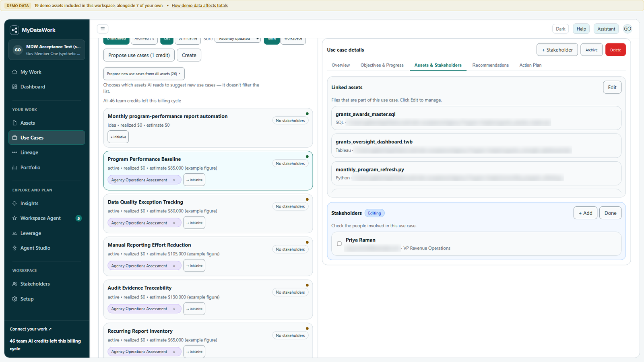Open Setup gear icon
Screen dimensions: 644x362
[14, 299]
